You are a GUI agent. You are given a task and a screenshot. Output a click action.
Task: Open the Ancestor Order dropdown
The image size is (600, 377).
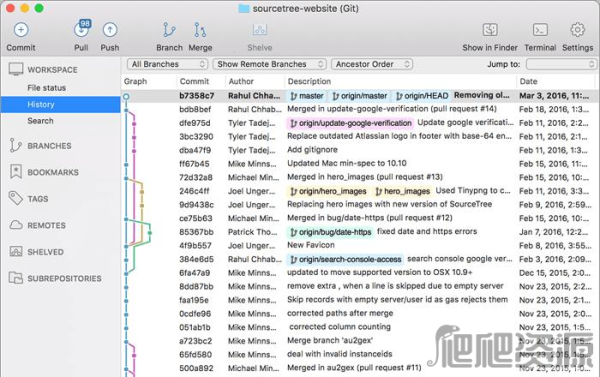coord(372,64)
